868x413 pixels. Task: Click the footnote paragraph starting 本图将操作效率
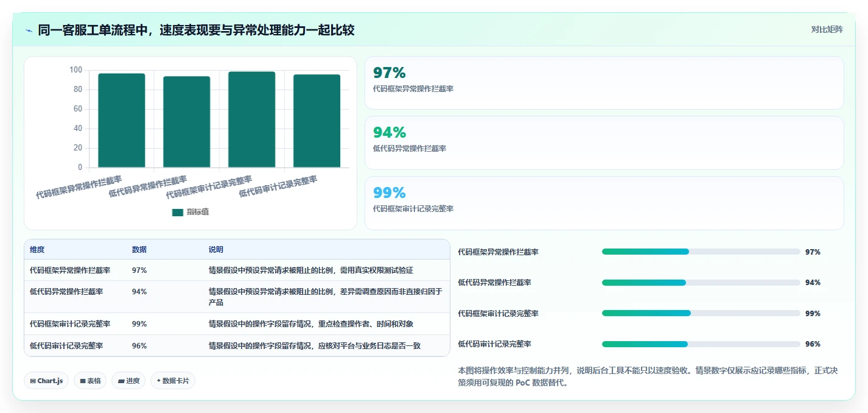(x=648, y=377)
